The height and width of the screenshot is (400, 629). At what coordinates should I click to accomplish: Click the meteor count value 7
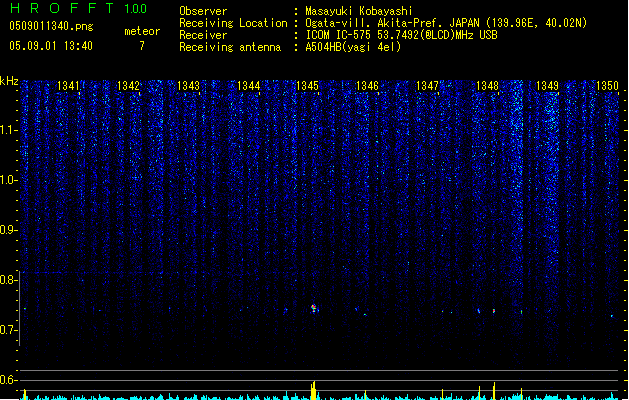coord(142,46)
